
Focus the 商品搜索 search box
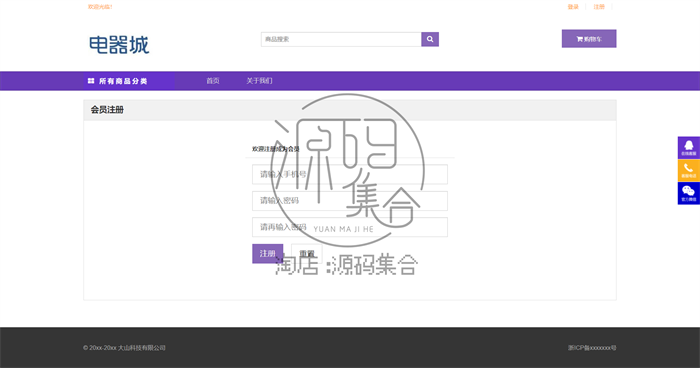click(341, 39)
